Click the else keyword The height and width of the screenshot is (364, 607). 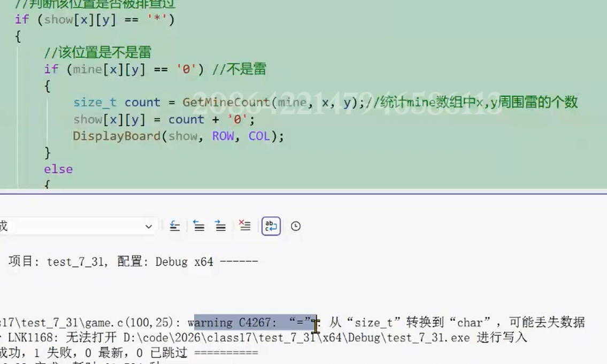pyautogui.click(x=58, y=169)
